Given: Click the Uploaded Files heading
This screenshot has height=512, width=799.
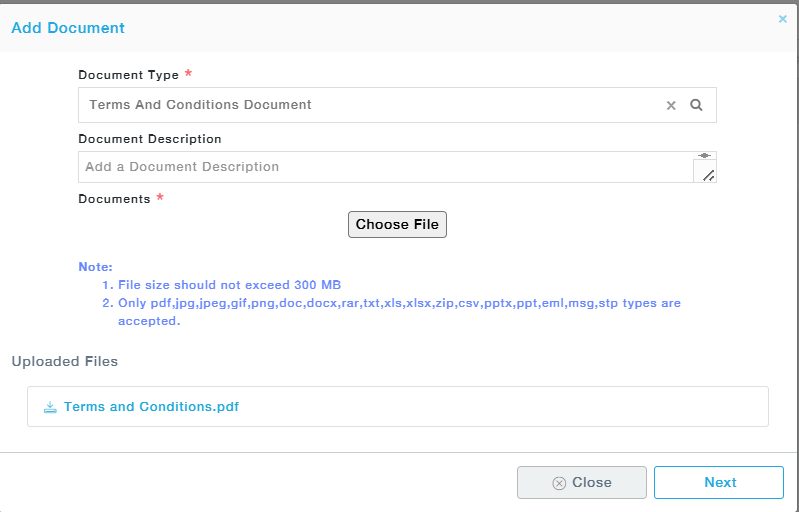Looking at the screenshot, I should click(65, 361).
